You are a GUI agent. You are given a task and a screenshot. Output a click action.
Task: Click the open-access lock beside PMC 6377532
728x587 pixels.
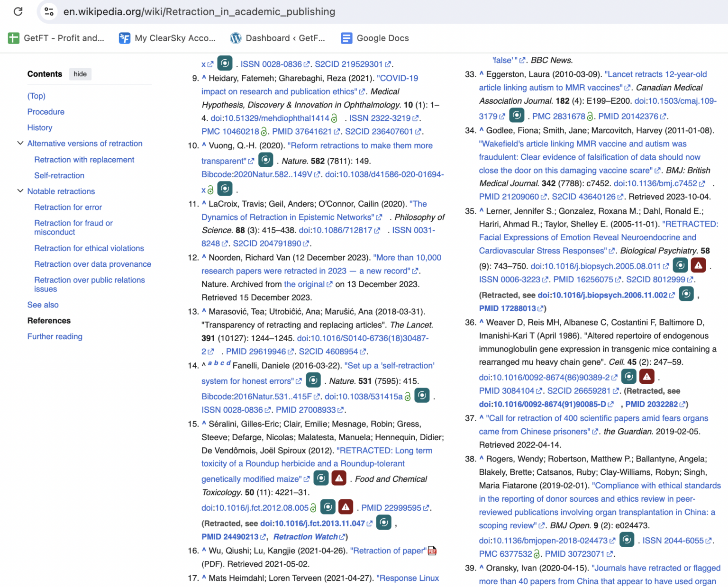point(536,554)
